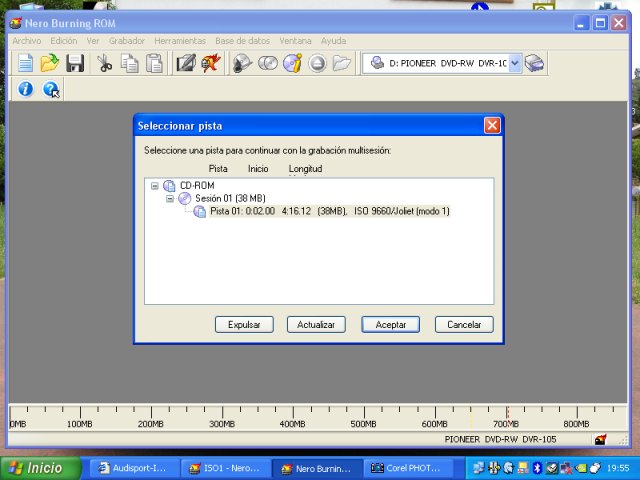Click the Actualizar button
Screen dimensions: 640x480
click(x=316, y=324)
